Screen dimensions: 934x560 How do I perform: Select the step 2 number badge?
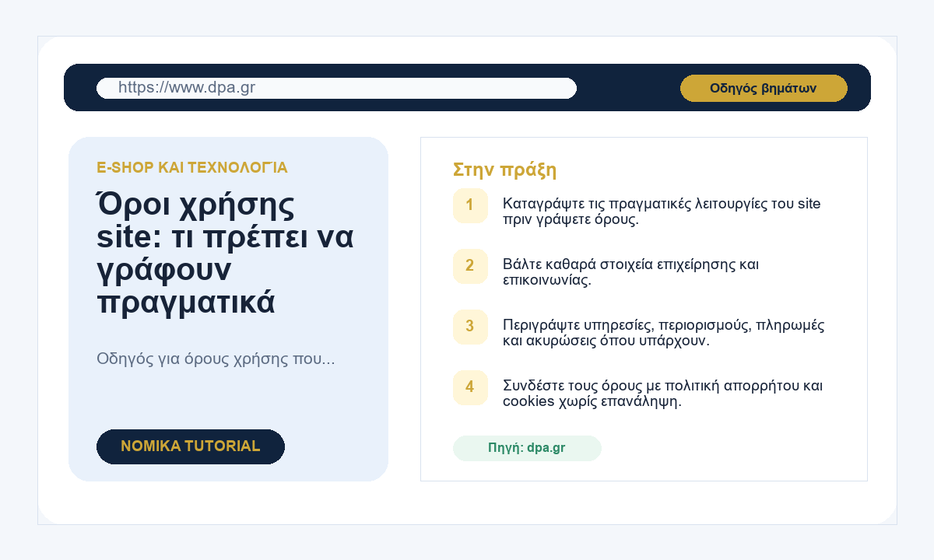[470, 266]
